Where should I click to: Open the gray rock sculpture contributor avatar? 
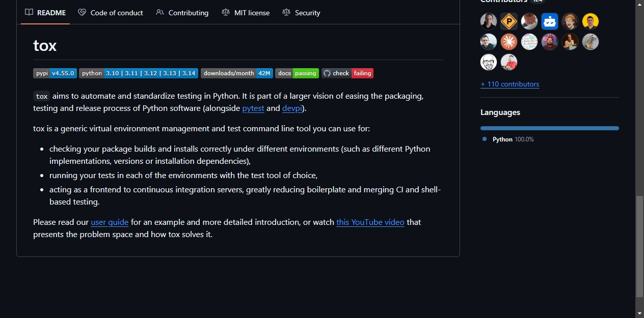(x=591, y=42)
